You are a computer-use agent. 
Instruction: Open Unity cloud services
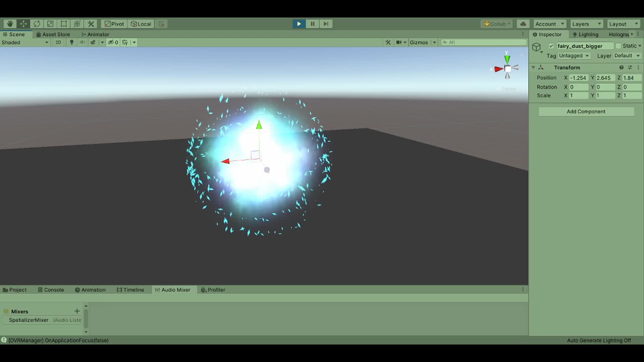click(x=523, y=23)
